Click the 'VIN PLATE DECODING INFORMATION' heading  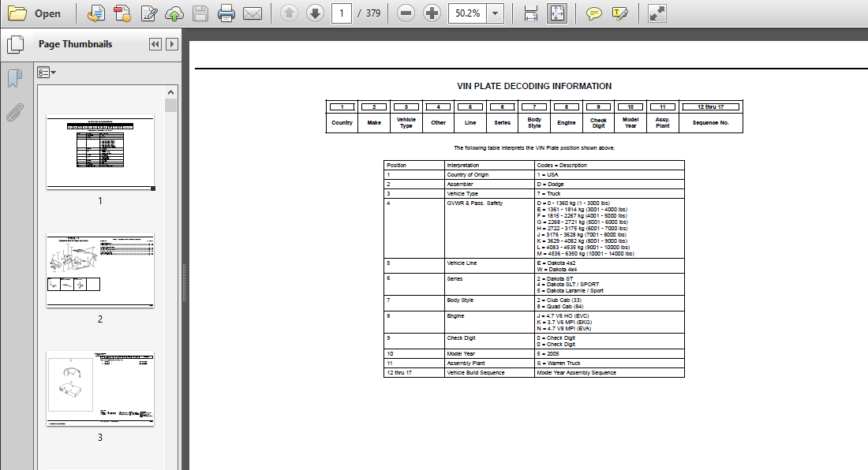click(534, 86)
